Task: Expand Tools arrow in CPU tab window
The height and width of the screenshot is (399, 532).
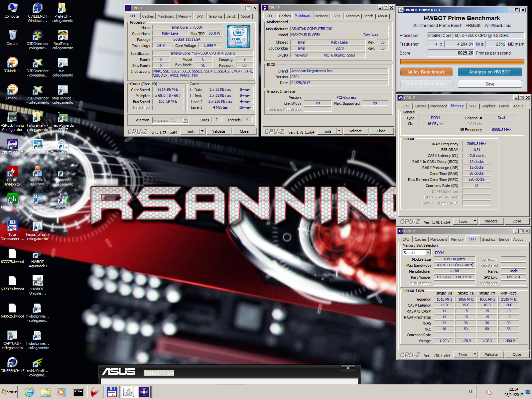Action: tap(202, 131)
